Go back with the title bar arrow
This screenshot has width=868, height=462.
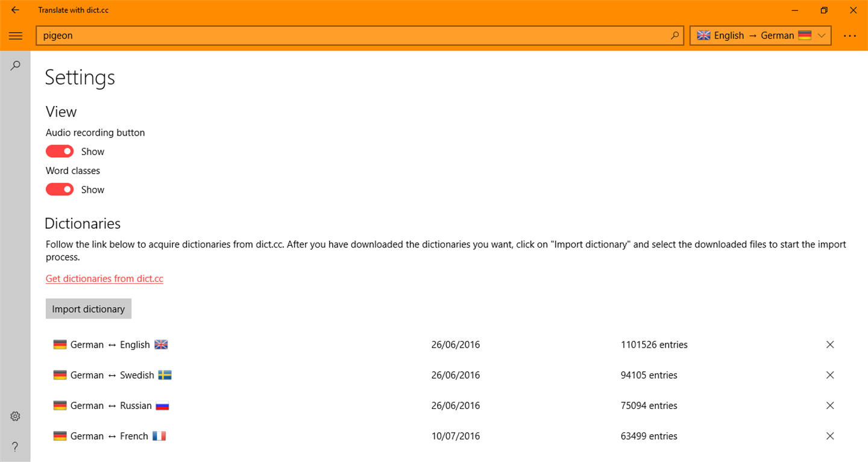(x=15, y=10)
